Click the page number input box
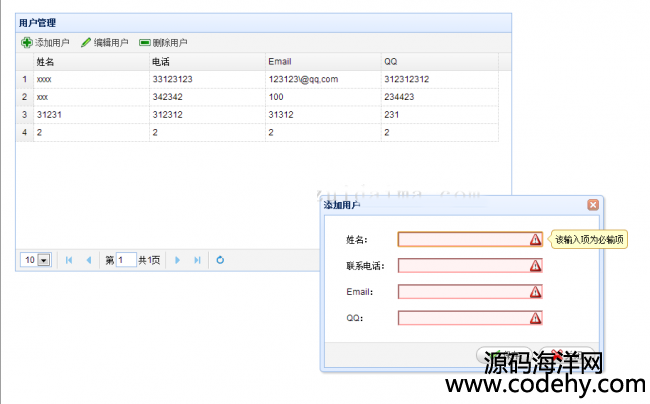This screenshot has width=650, height=404. click(x=126, y=260)
